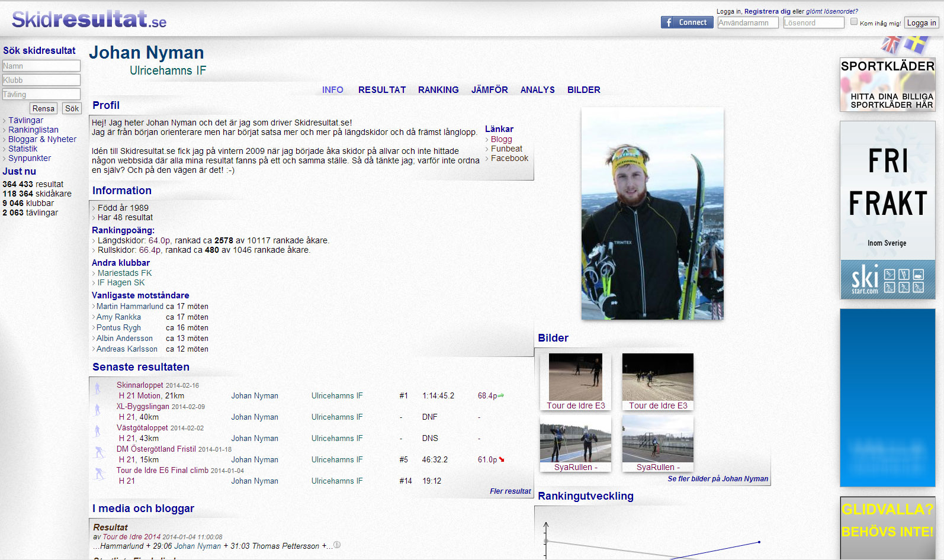Click the red down arrow next to 61.0p

point(502,459)
